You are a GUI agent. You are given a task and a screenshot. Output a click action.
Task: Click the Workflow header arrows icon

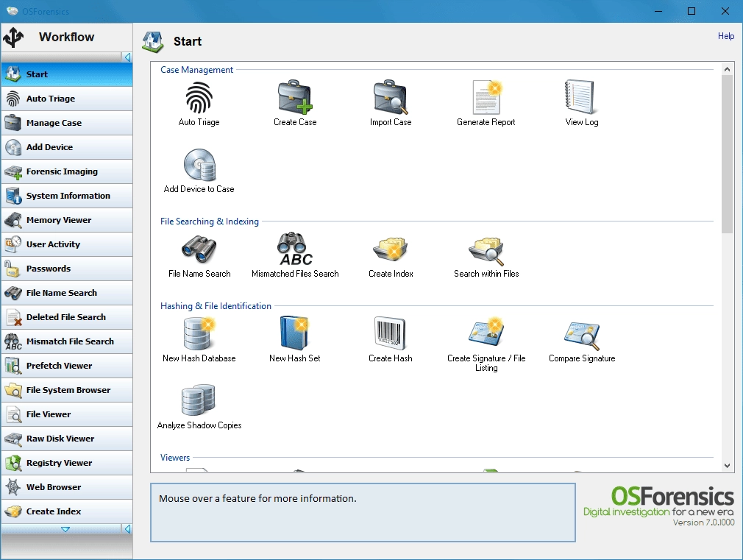[14, 37]
